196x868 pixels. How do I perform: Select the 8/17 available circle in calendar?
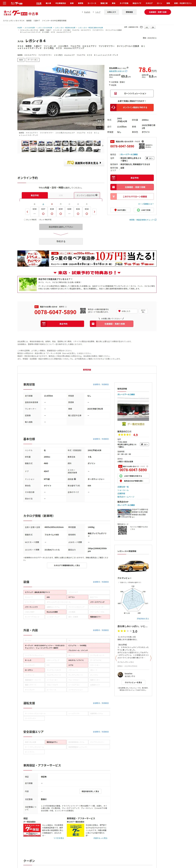pyautogui.click(x=43, y=214)
